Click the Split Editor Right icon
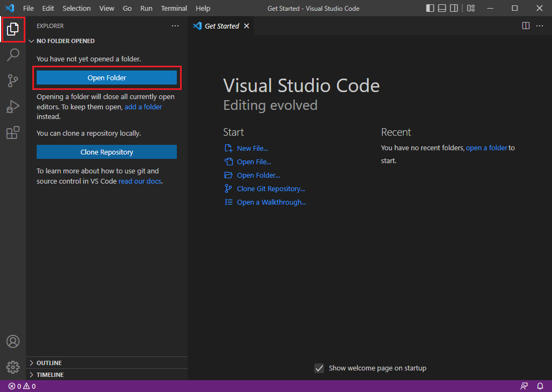 coord(526,26)
